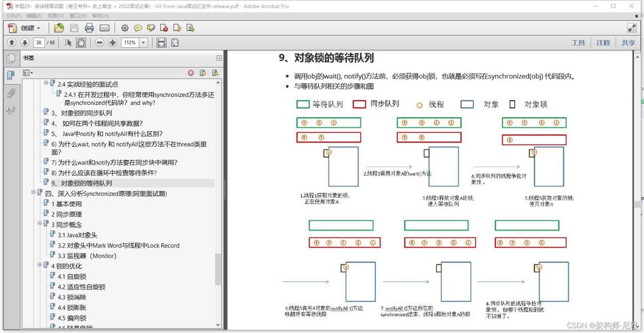Open bookmark 4、如何在两个线程间共享数据?

[x=98, y=123]
